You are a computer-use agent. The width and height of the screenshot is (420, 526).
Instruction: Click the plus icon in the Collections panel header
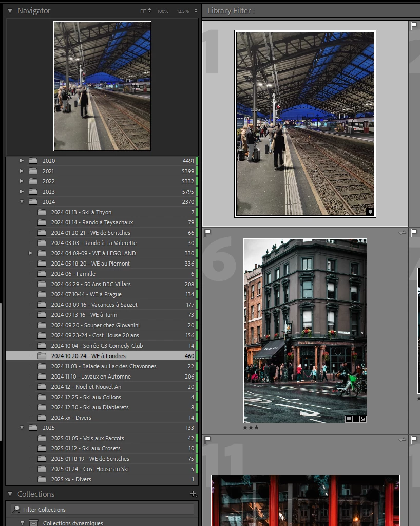pyautogui.click(x=193, y=494)
